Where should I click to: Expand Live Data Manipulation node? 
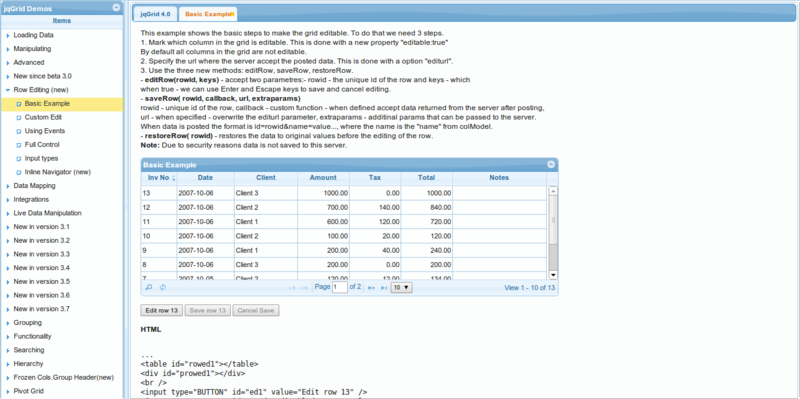click(8, 213)
